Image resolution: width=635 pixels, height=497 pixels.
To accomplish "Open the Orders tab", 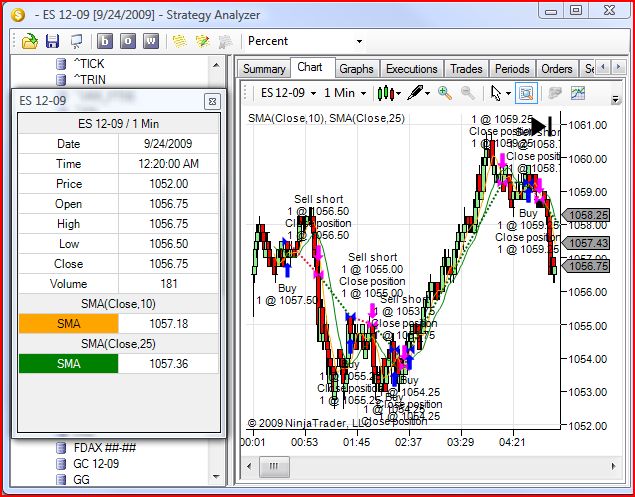I will (557, 69).
